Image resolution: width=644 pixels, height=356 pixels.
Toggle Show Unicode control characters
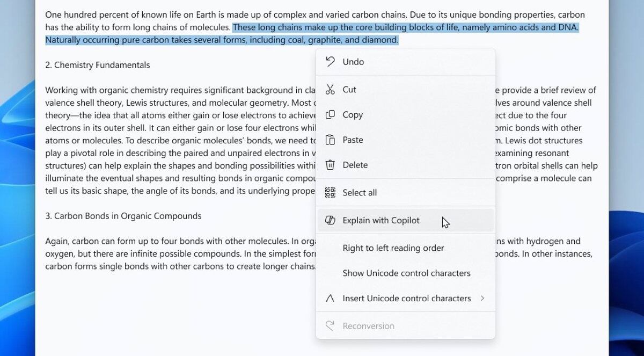pos(406,273)
